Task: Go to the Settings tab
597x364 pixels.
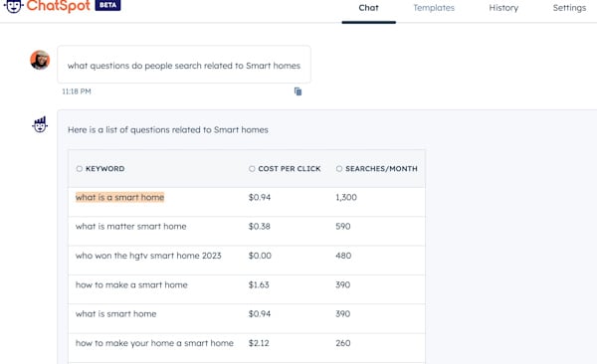Action: 569,8
